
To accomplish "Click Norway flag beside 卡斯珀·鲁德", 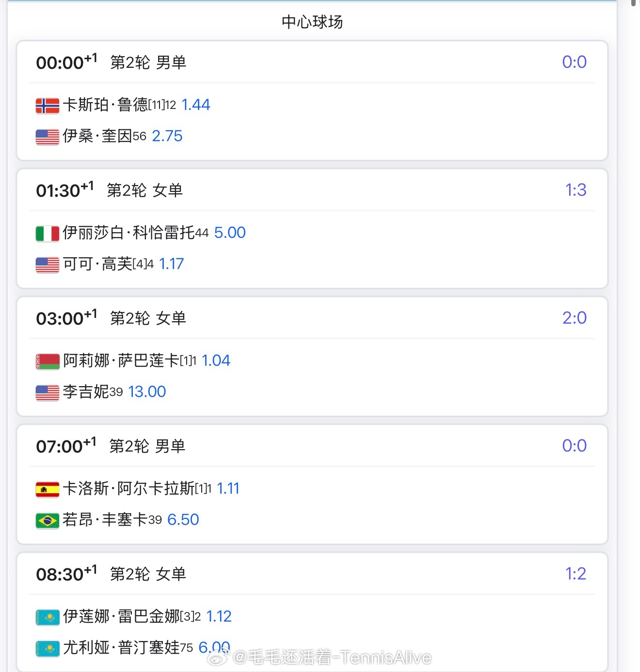I will pyautogui.click(x=47, y=105).
